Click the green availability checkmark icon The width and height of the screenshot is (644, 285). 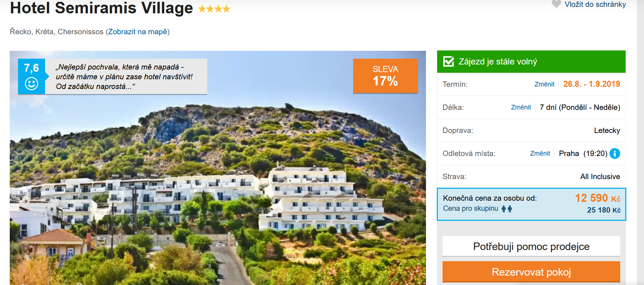point(448,62)
